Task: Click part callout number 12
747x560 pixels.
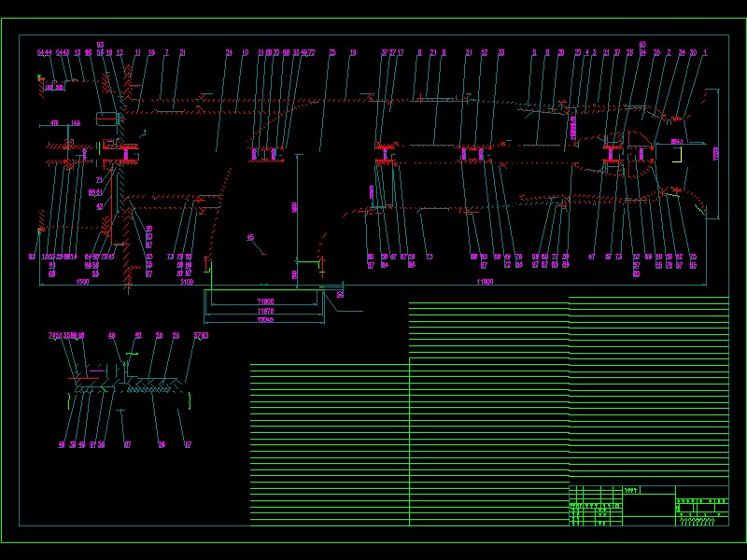Action: coord(120,52)
